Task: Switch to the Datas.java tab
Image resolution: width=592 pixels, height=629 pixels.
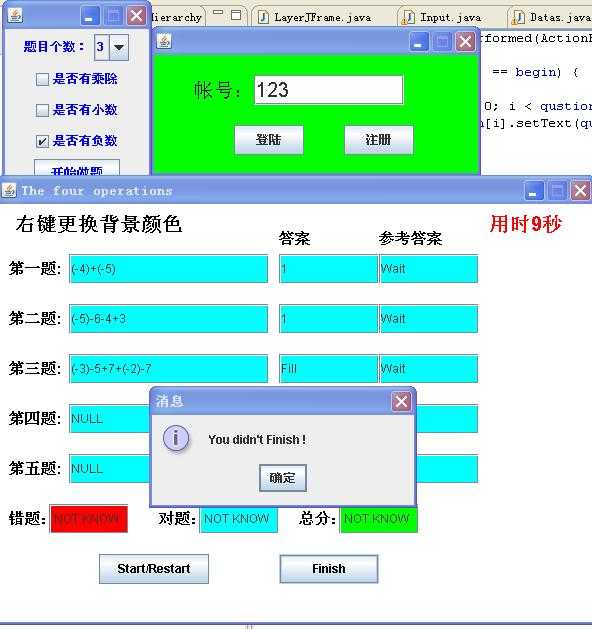Action: click(551, 18)
